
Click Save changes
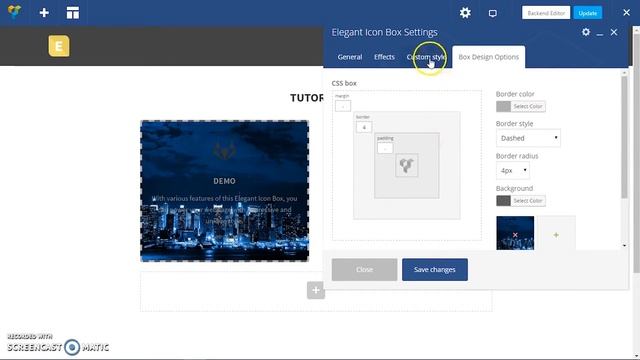(x=435, y=269)
